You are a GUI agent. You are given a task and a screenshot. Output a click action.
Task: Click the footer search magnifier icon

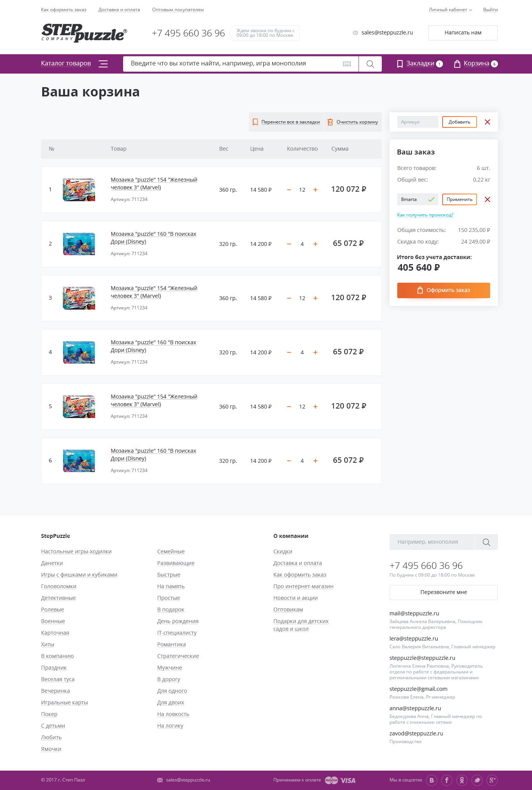coord(486,542)
